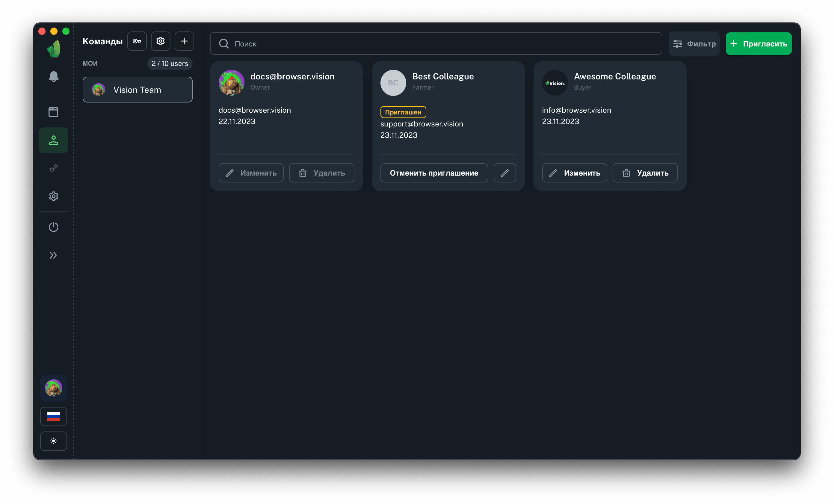
Task: Click the power logout icon
Action: (54, 227)
